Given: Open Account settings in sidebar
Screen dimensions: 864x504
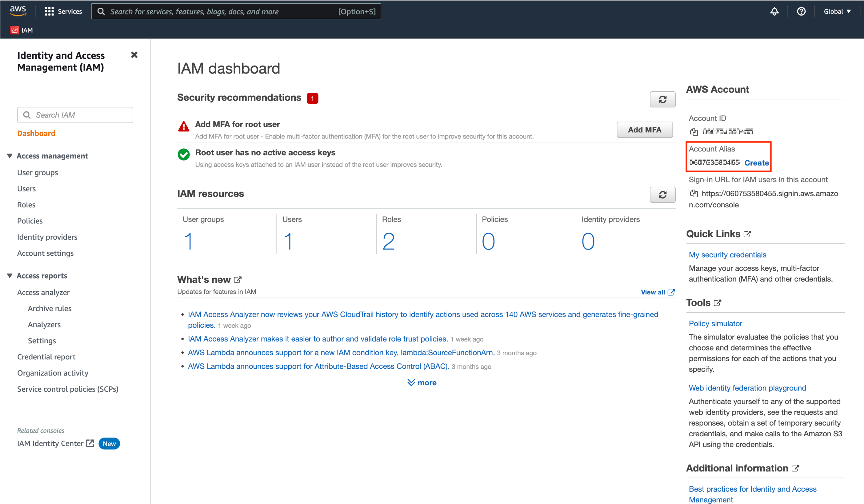Looking at the screenshot, I should (45, 253).
